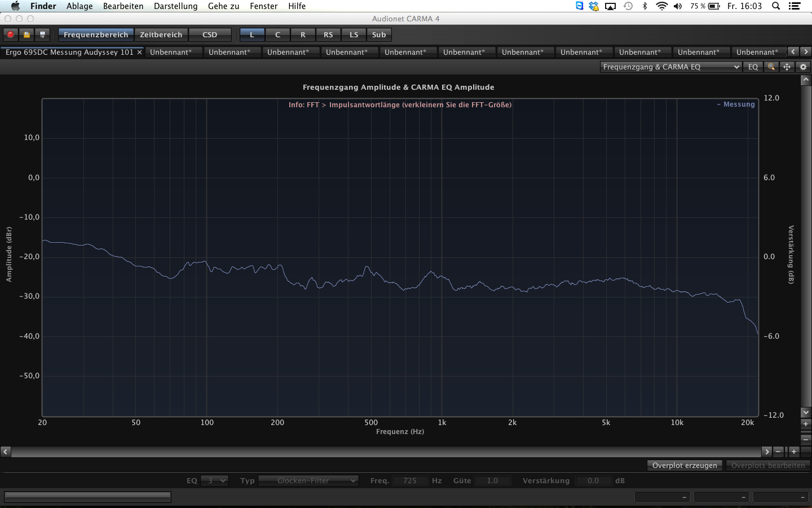Viewport: 812px width, 508px height.
Task: Click the Frequenz (Hz) axis label
Action: pos(400,432)
